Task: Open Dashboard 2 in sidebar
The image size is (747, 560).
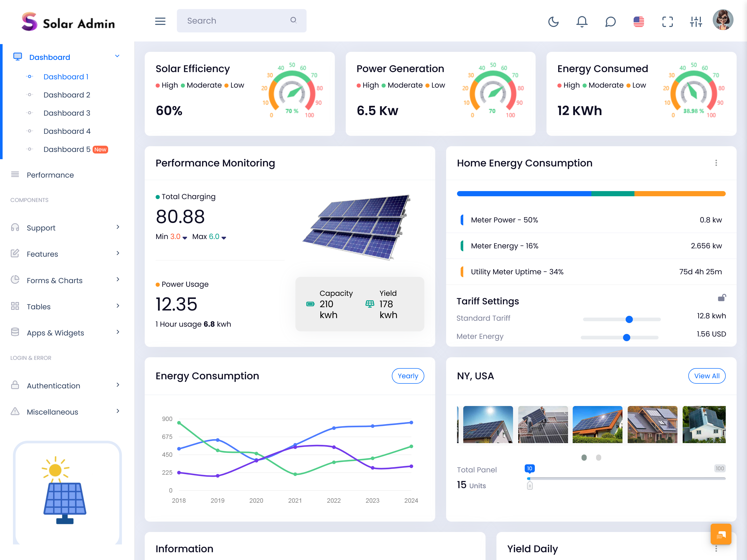Action: [x=67, y=95]
